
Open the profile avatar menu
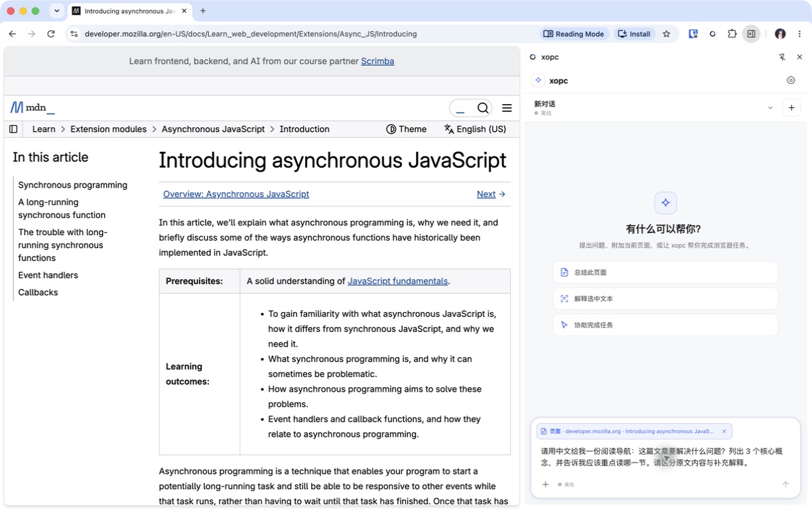[780, 34]
